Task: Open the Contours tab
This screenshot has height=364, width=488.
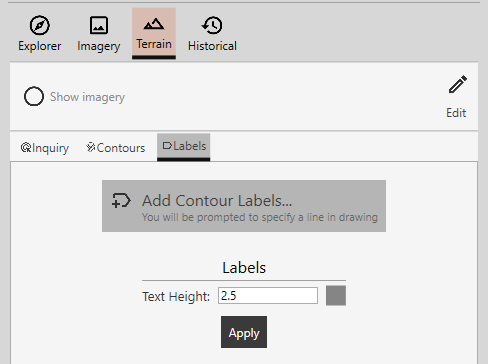Action: click(115, 147)
